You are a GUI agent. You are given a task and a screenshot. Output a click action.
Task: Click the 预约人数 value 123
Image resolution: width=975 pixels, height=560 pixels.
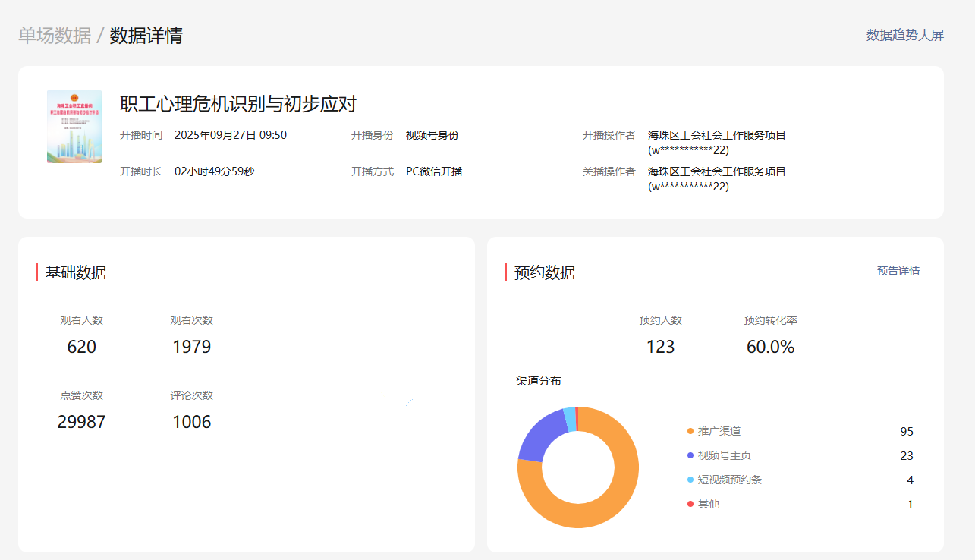pos(660,347)
